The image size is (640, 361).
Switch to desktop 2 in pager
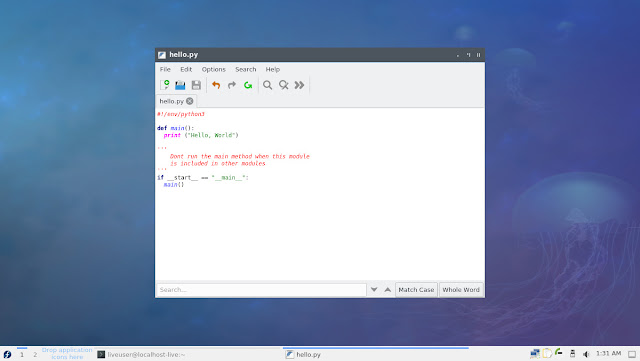pos(35,354)
